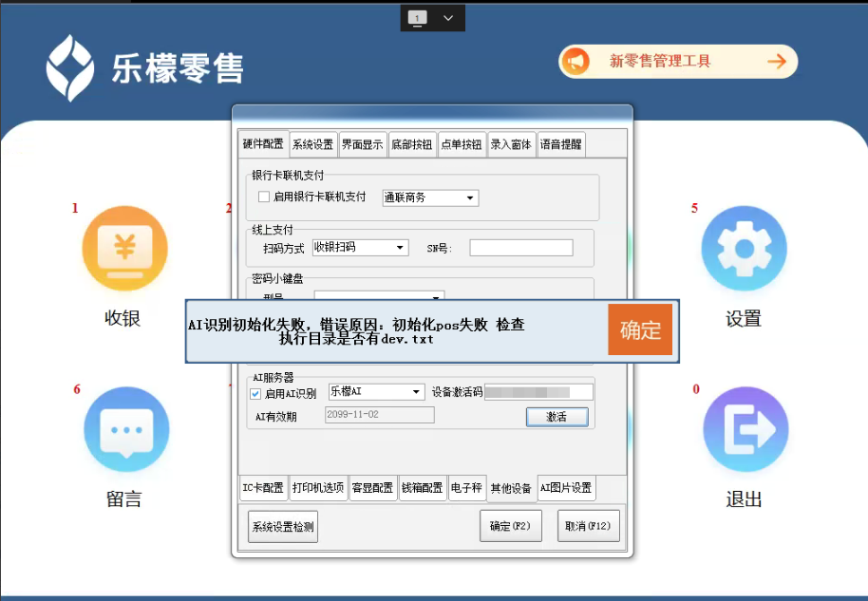The width and height of the screenshot is (868, 601).
Task: Click the 设备激活码 input field
Action: (538, 392)
